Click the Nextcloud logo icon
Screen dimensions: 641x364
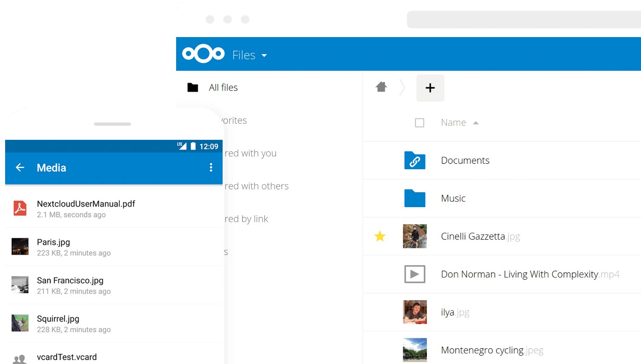click(203, 54)
